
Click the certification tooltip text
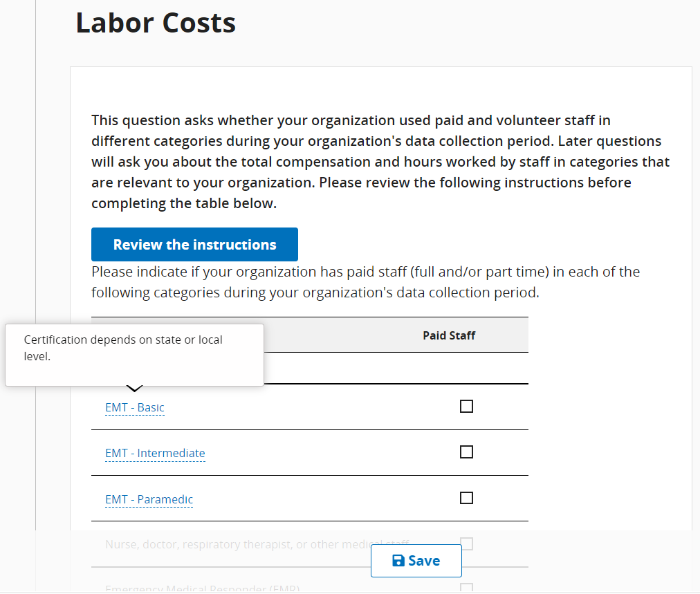point(123,349)
